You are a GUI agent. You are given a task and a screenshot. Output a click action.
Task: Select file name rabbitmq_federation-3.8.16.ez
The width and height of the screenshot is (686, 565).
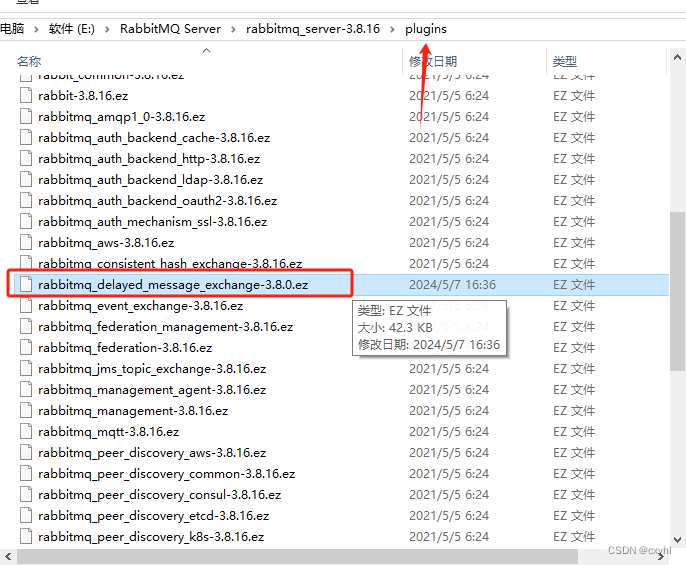(125, 347)
